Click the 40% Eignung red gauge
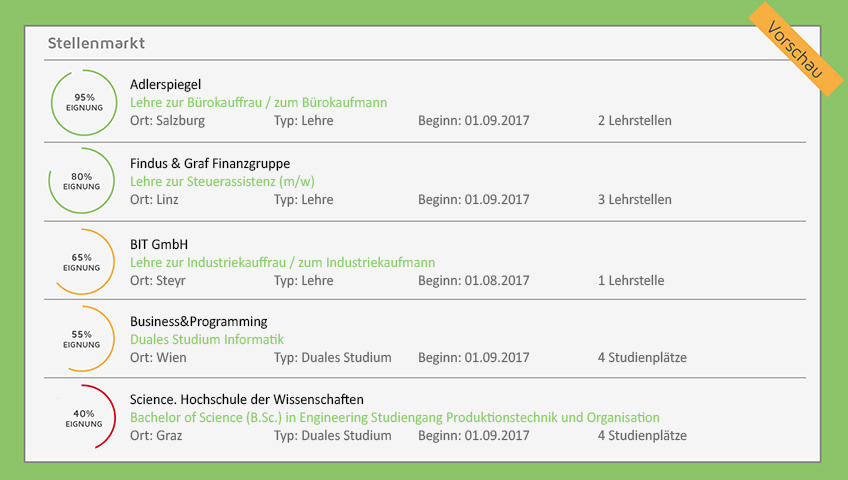Screen dimensions: 848x480 pyautogui.click(x=84, y=417)
